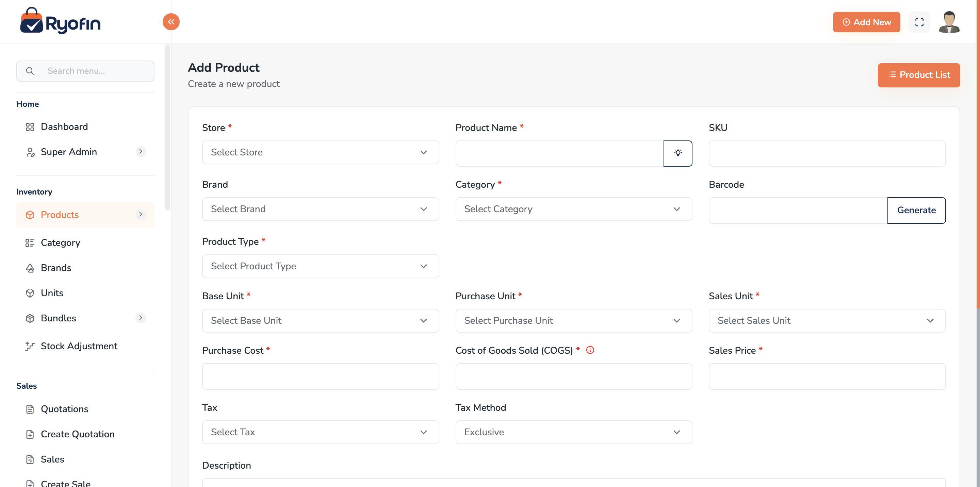Viewport: 980px width, 487px height.
Task: Click the SKU input field
Action: point(827,154)
